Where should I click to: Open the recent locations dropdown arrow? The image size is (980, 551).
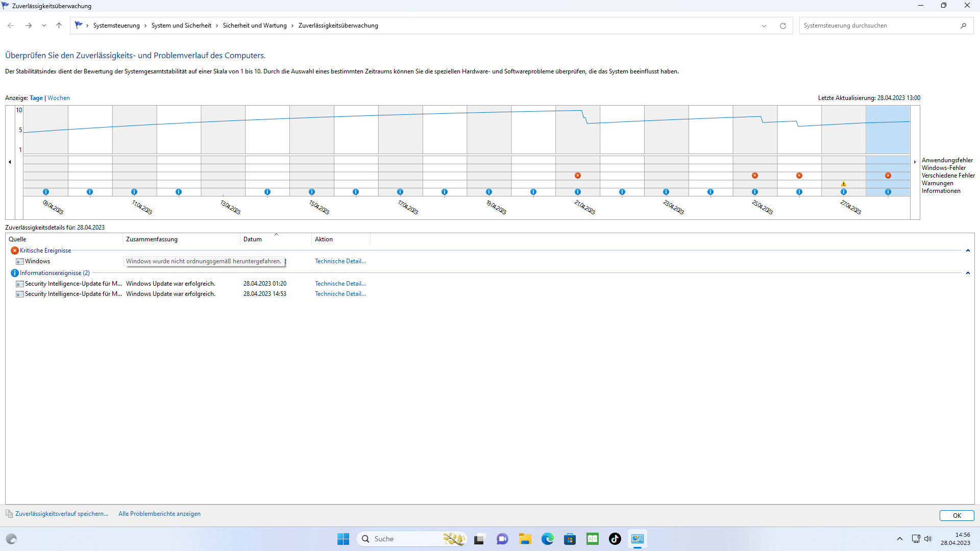tap(44, 26)
